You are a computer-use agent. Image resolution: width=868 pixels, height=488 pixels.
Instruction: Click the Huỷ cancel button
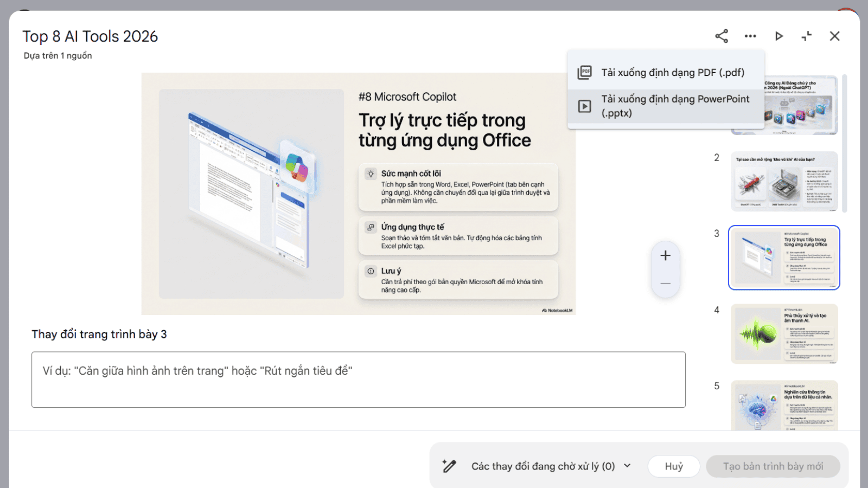point(674,466)
